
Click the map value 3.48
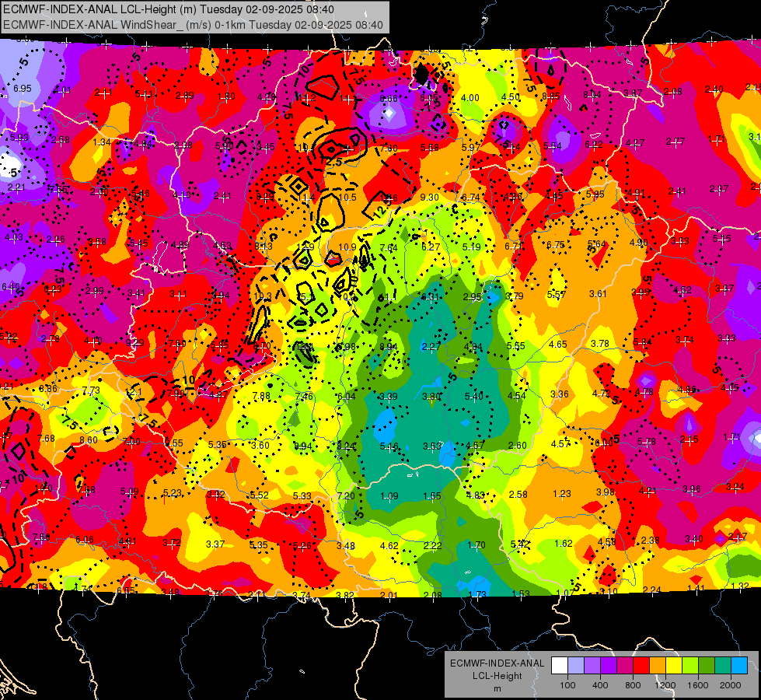click(x=346, y=546)
